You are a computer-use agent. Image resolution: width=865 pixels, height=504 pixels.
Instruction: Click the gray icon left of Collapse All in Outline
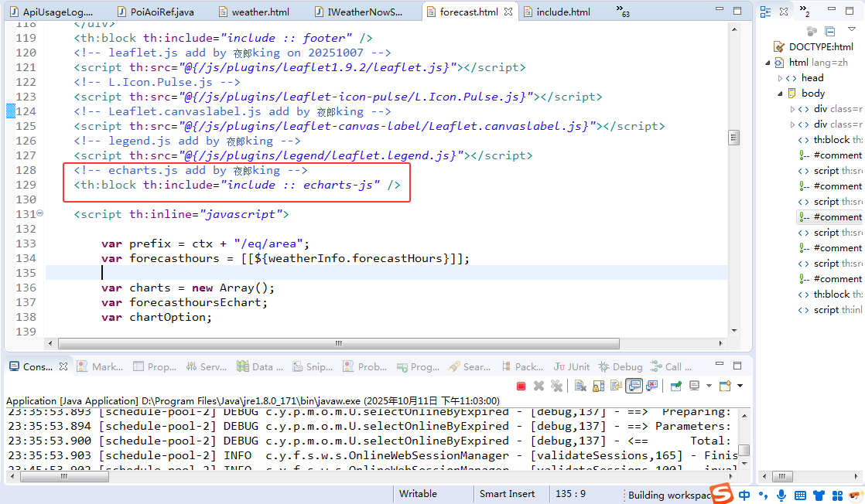click(x=812, y=32)
